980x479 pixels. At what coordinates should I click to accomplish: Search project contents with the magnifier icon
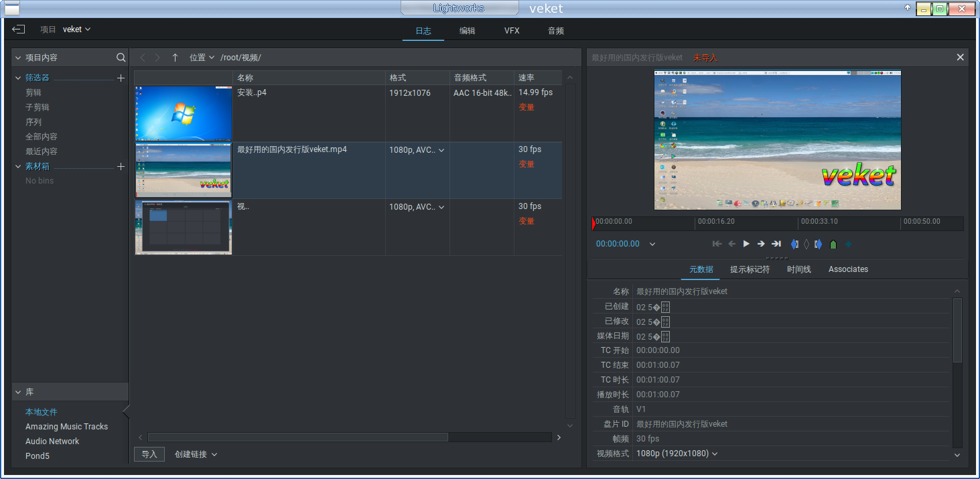(121, 58)
